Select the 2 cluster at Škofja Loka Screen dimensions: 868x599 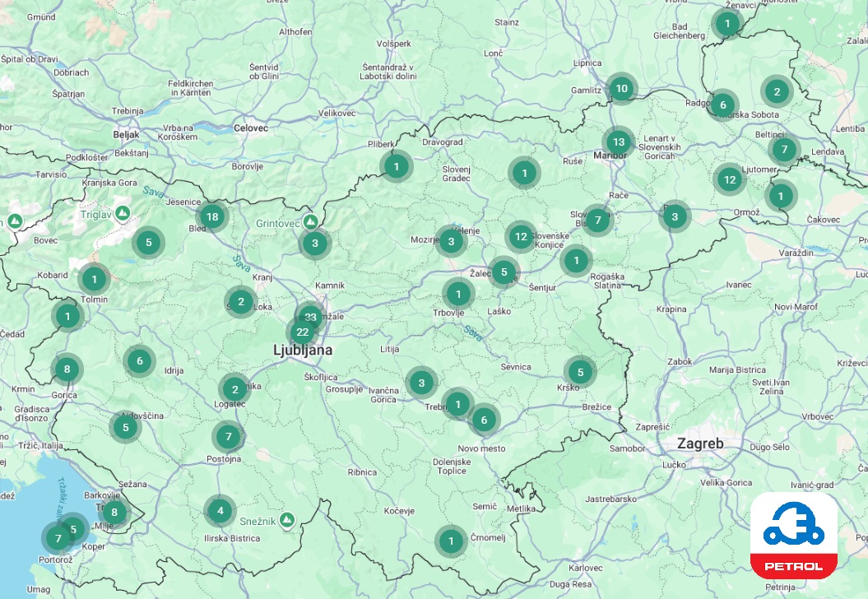[241, 302]
